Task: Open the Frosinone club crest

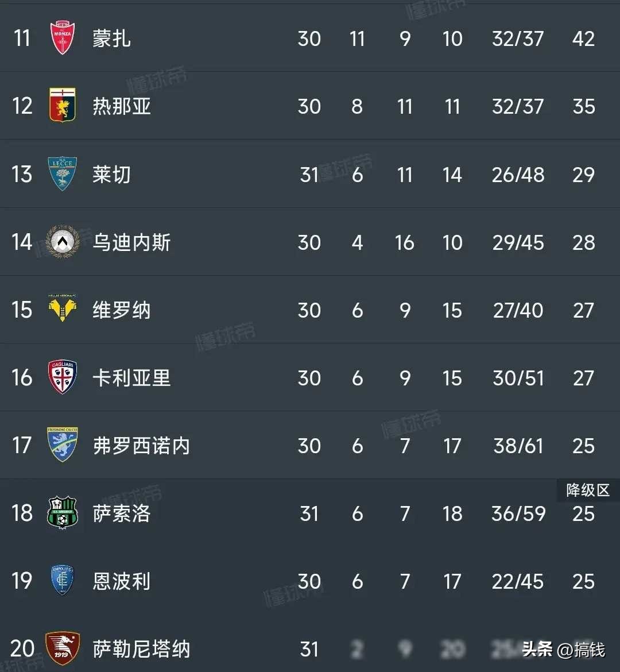Action: click(x=63, y=445)
